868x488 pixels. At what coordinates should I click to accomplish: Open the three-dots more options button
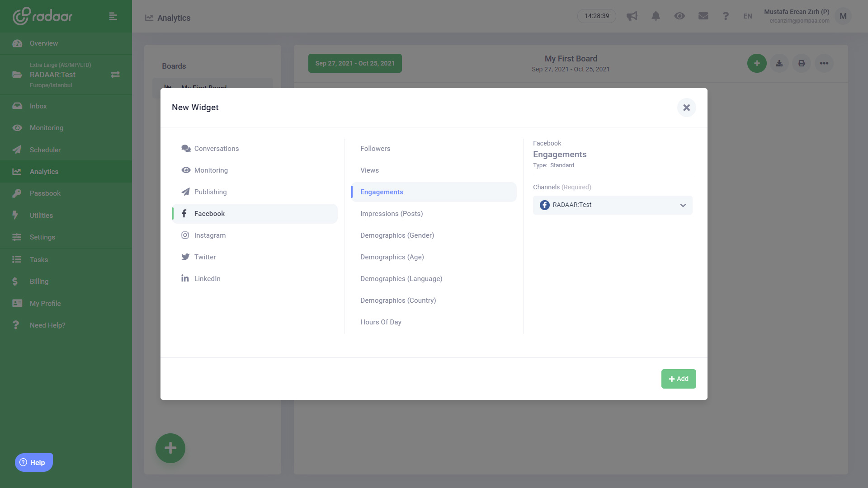[824, 63]
